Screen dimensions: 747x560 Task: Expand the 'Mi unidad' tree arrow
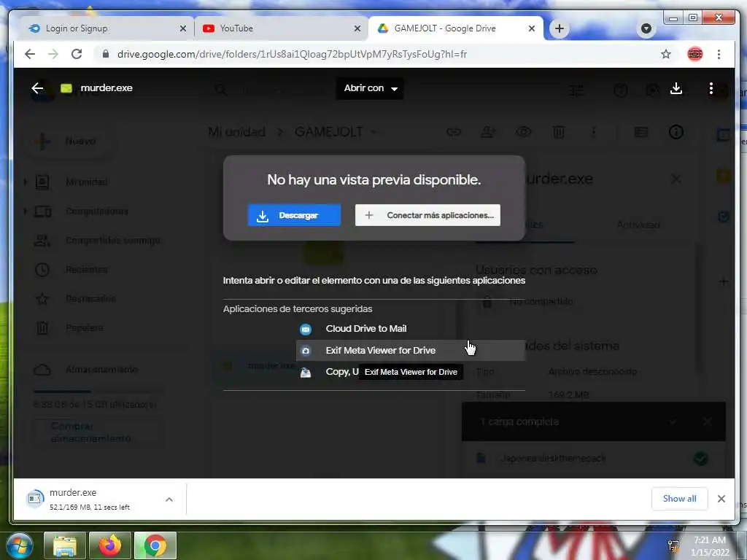26,182
